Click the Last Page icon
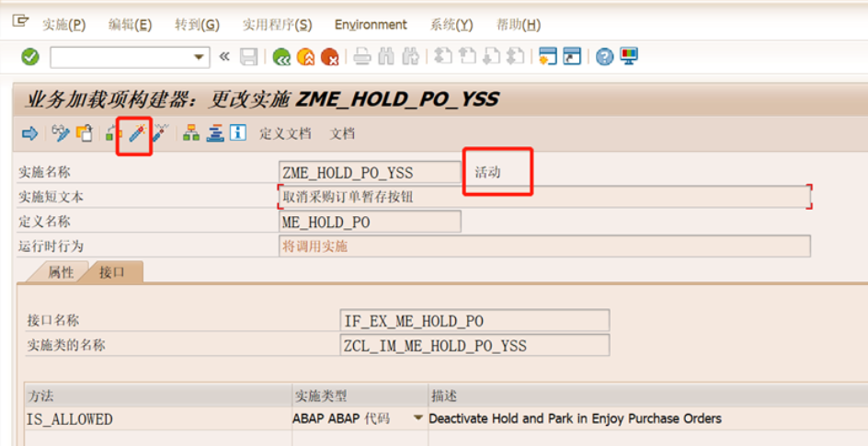Image resolution: width=868 pixels, height=446 pixels. pyautogui.click(x=515, y=56)
